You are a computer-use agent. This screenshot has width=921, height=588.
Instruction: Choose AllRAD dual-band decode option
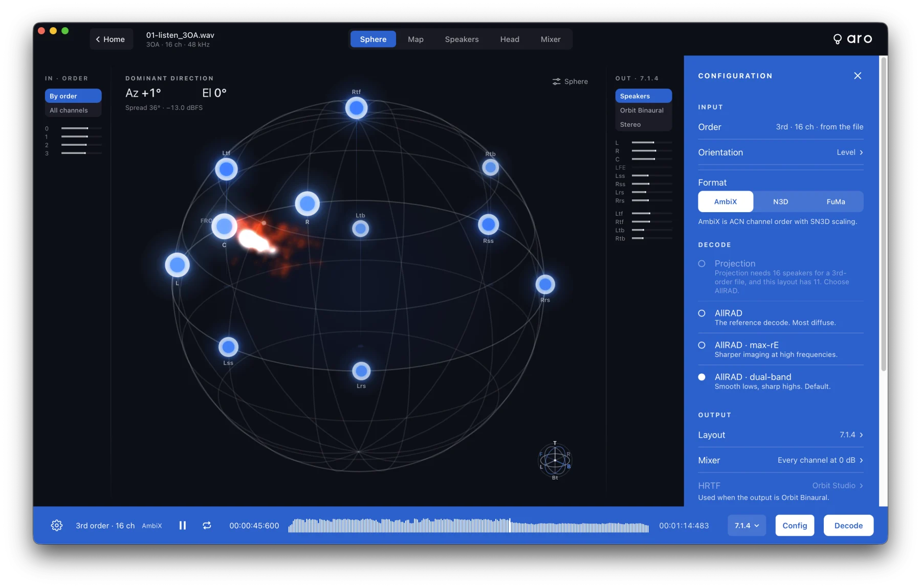780,381
